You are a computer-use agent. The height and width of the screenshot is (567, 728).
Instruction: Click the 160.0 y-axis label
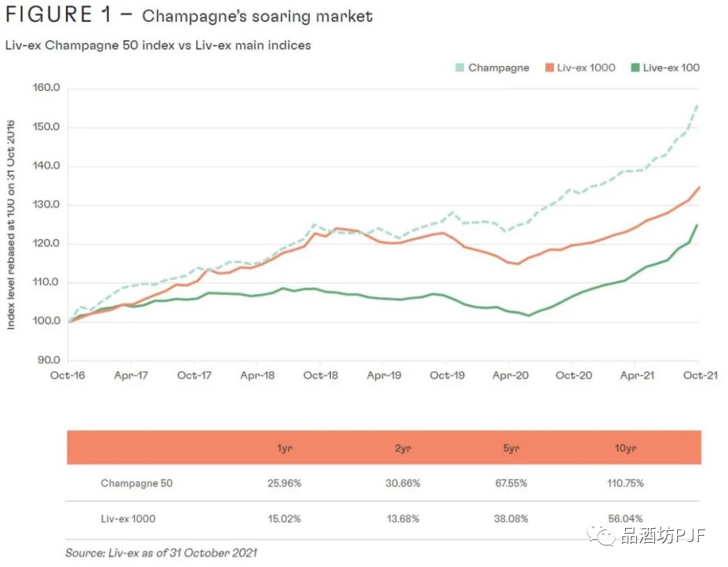click(x=47, y=88)
